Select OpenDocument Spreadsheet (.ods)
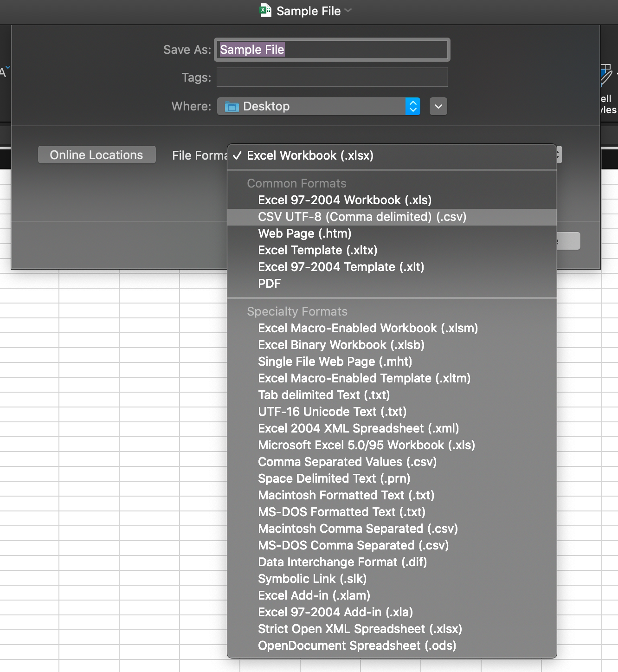 357,645
